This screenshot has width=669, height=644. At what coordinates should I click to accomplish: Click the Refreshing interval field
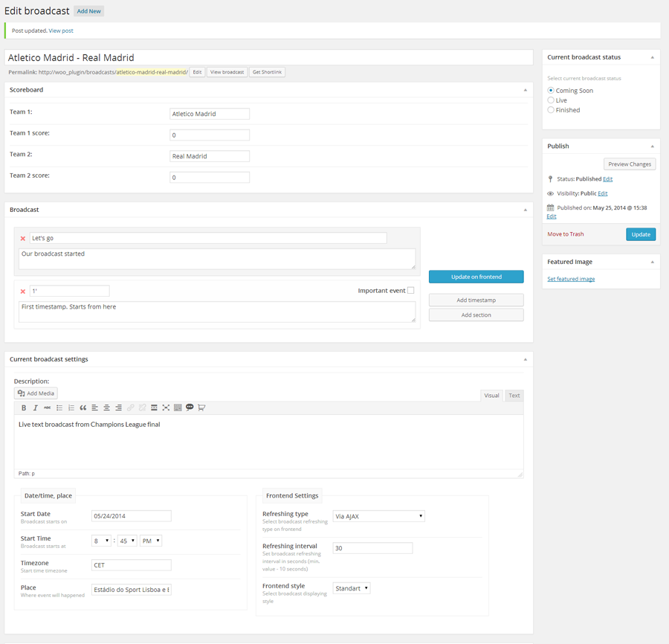[x=372, y=548]
